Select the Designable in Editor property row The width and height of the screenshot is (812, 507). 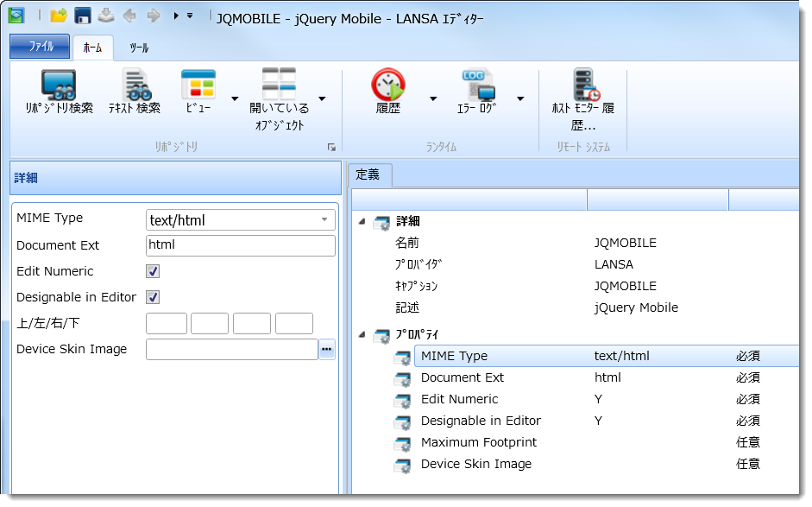point(607,421)
